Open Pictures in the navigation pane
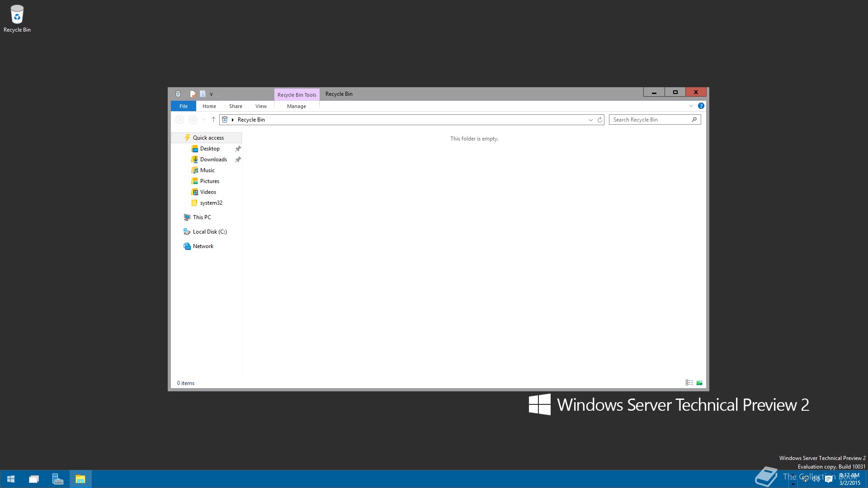868x488 pixels. coord(209,181)
